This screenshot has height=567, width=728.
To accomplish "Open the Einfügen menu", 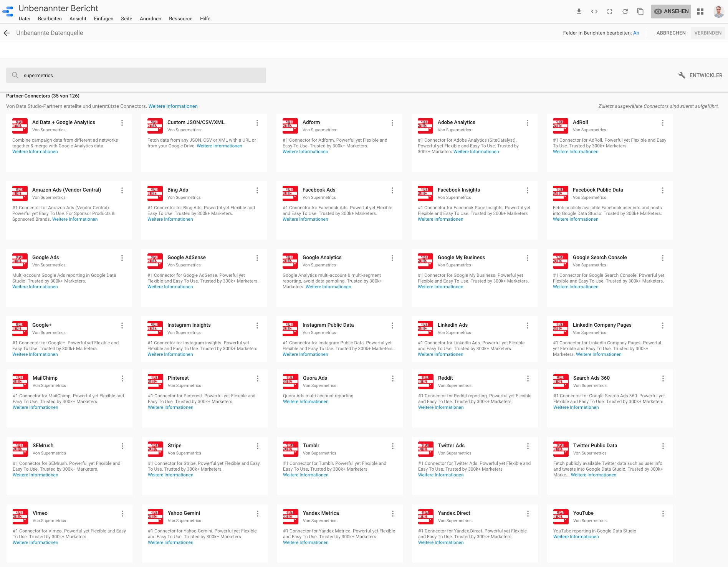I will click(x=104, y=19).
